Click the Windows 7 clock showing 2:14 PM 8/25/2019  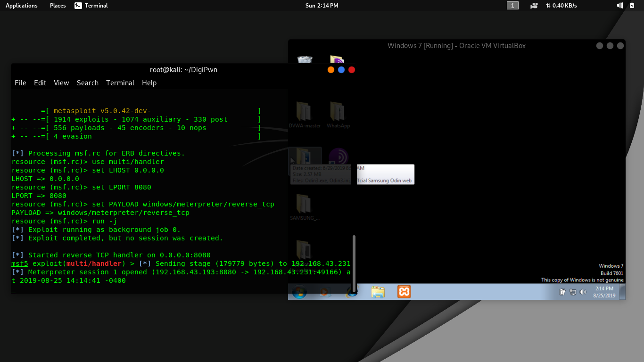(x=604, y=292)
